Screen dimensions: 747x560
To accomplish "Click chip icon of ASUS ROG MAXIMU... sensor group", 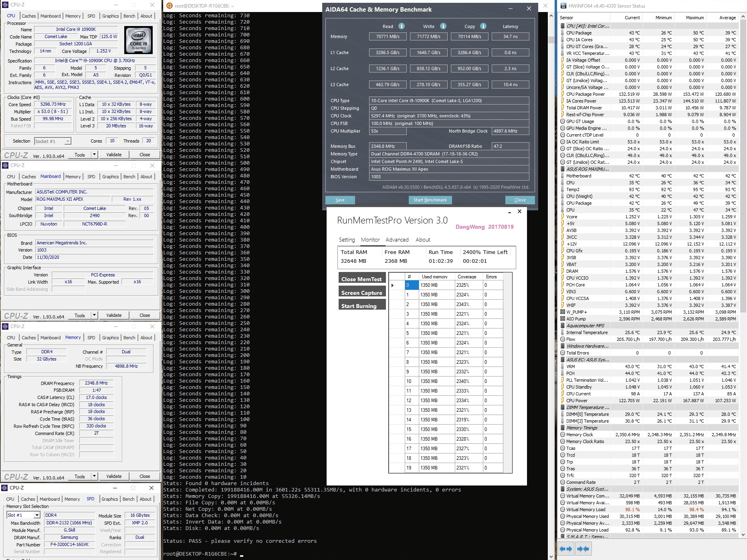I will click(x=563, y=169).
